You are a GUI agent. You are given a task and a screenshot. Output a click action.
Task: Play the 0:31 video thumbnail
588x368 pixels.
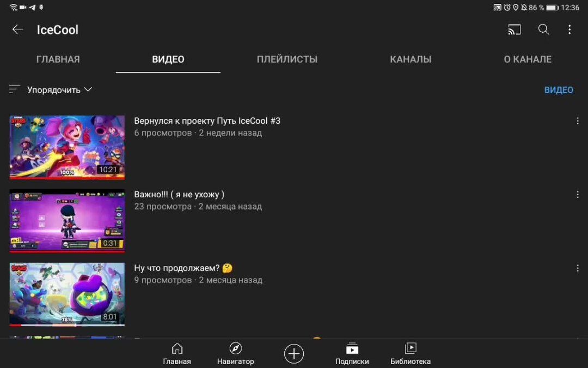tap(67, 220)
